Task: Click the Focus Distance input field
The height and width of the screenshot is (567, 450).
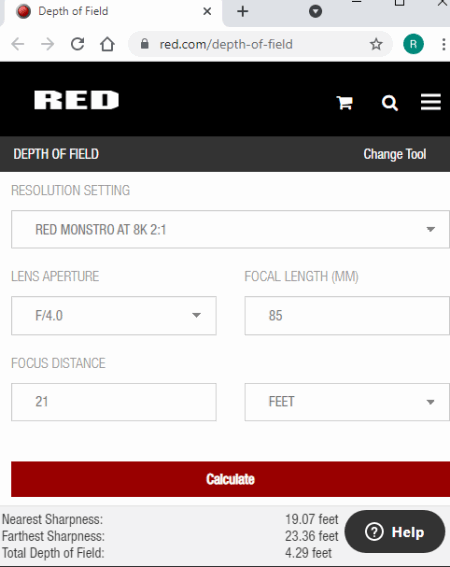Action: pos(114,402)
